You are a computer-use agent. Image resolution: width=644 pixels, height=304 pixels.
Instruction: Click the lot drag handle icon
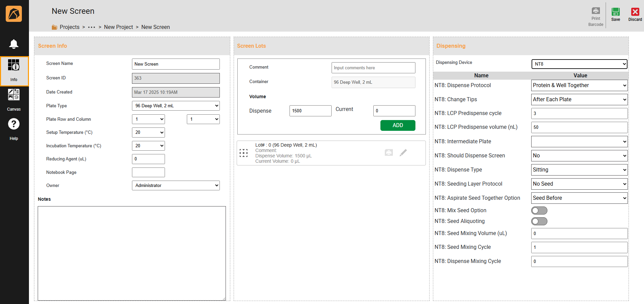(243, 153)
